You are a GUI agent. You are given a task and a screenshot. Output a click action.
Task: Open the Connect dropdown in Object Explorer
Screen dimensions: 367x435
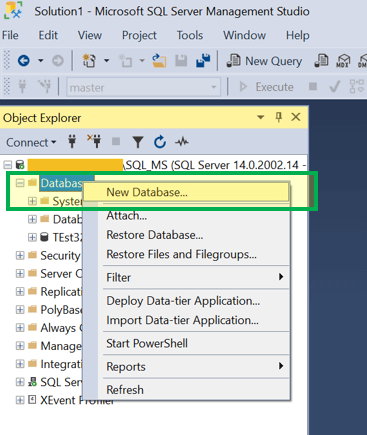(31, 143)
